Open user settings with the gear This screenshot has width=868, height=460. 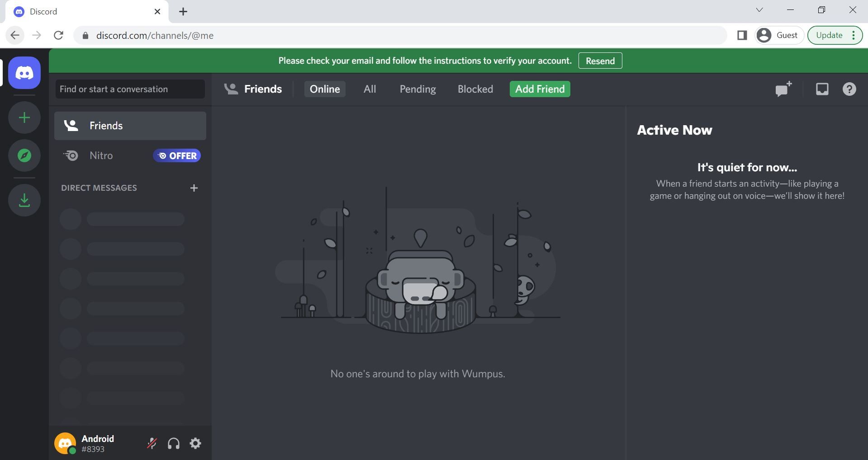pos(195,443)
